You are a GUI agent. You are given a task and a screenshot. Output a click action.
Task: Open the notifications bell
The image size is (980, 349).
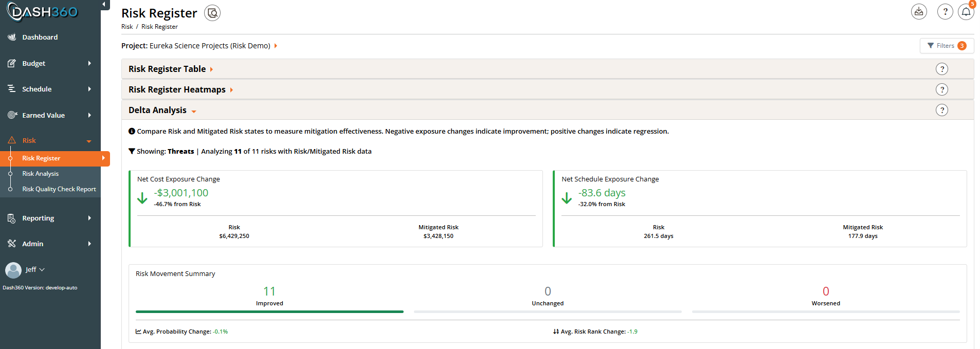(x=966, y=11)
